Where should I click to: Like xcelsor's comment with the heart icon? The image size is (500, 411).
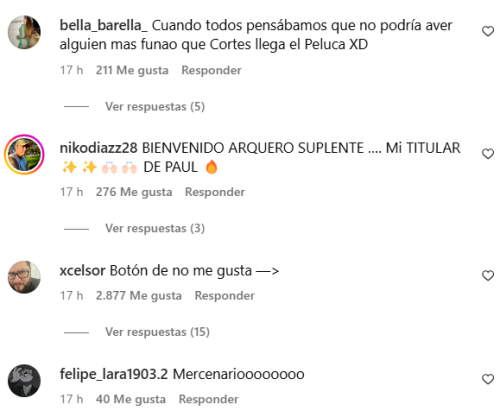488,276
